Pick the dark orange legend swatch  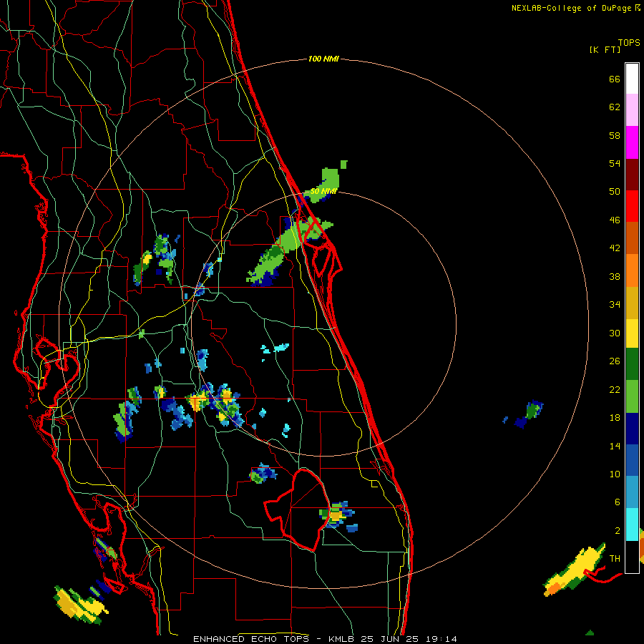tap(632, 238)
